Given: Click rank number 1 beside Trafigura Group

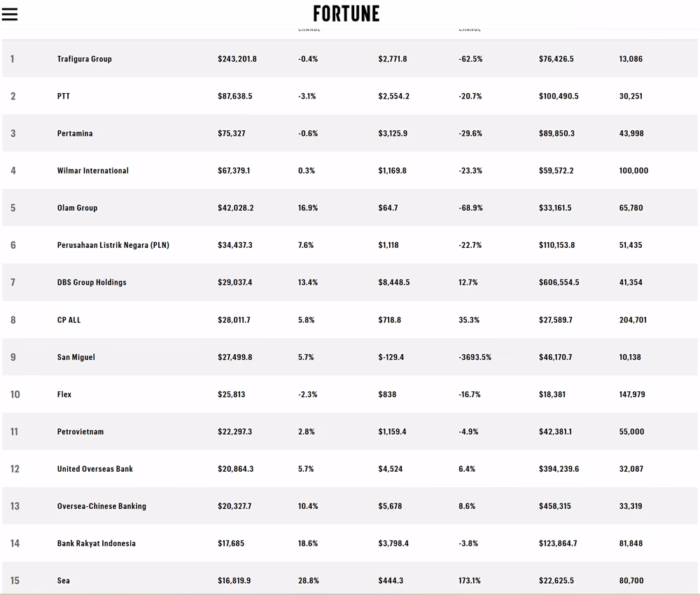Looking at the screenshot, I should [12, 59].
